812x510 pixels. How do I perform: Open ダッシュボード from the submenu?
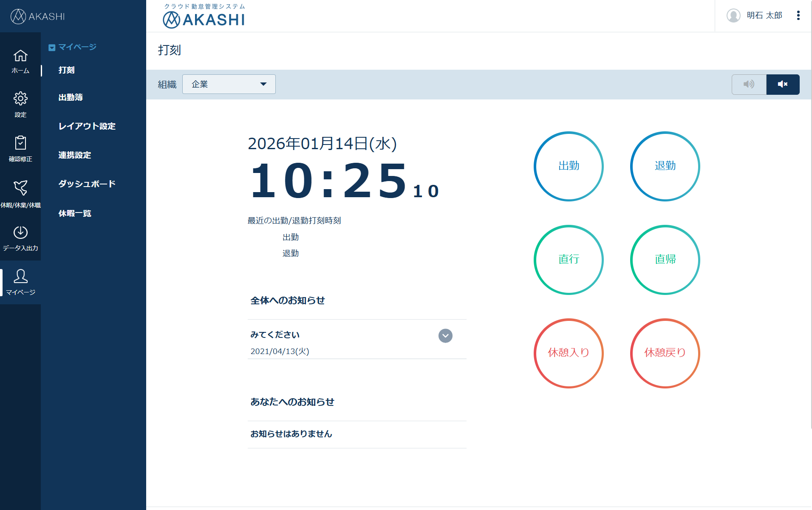(x=86, y=184)
